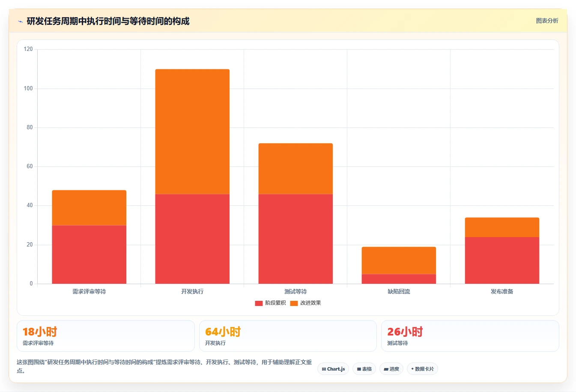Select the 数据卡片 tag chip

(x=422, y=369)
